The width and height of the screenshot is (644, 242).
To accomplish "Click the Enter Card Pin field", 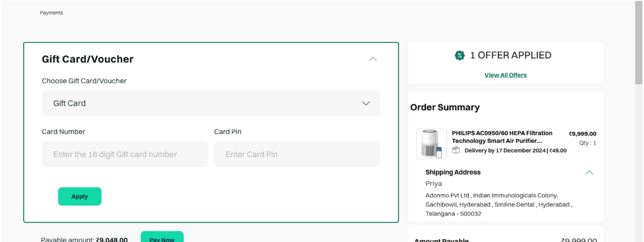I will pos(297,154).
